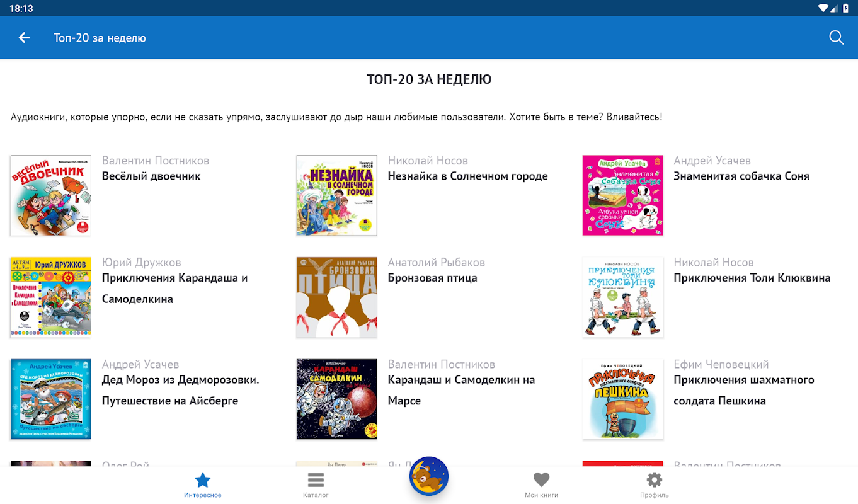Open Весёлый двоечник book cover

(x=51, y=195)
